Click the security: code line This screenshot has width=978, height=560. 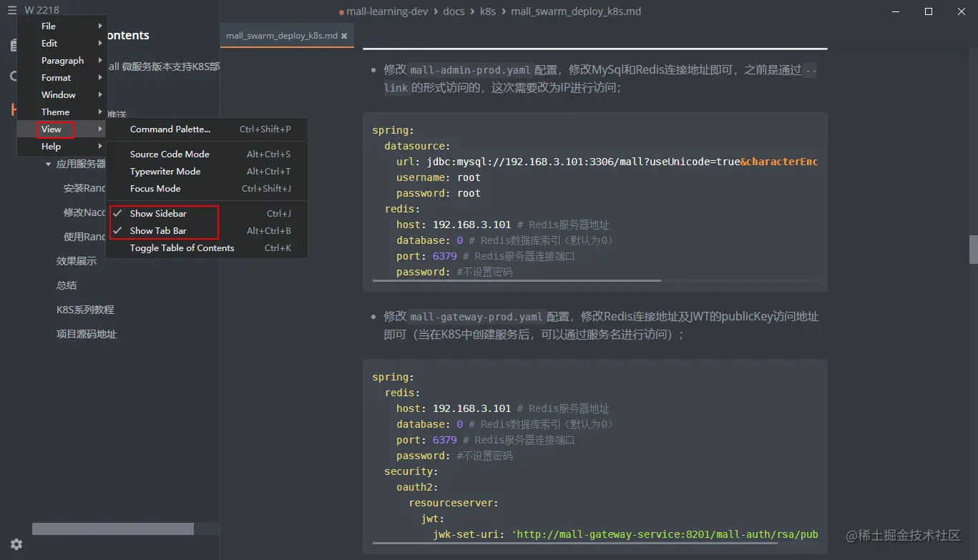(411, 471)
